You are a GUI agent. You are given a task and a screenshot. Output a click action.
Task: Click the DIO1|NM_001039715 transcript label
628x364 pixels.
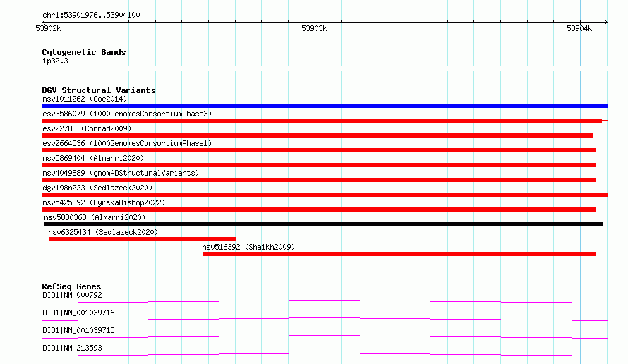coord(78,330)
